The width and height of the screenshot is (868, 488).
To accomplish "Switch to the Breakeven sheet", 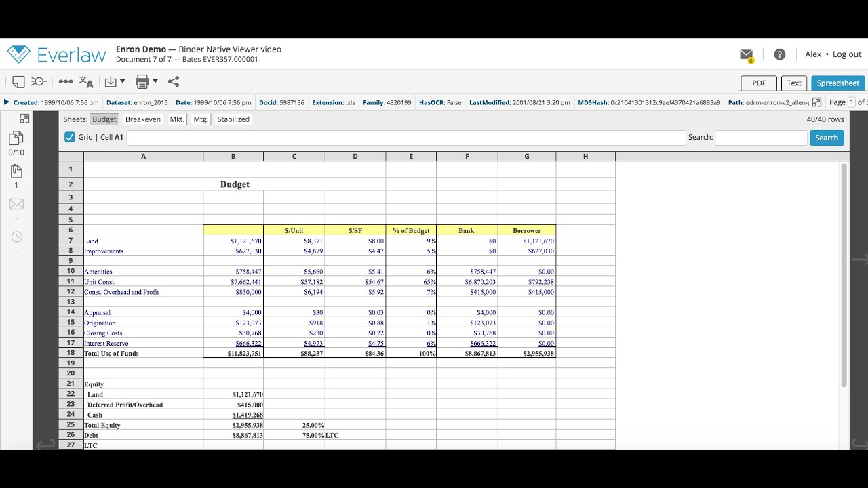I will [143, 119].
